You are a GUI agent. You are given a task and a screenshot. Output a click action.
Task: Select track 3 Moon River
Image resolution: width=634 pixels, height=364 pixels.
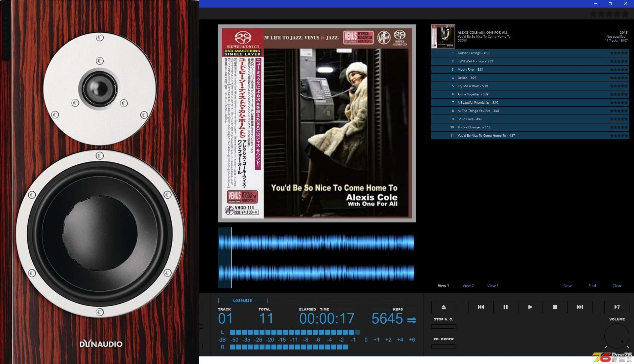click(x=530, y=69)
